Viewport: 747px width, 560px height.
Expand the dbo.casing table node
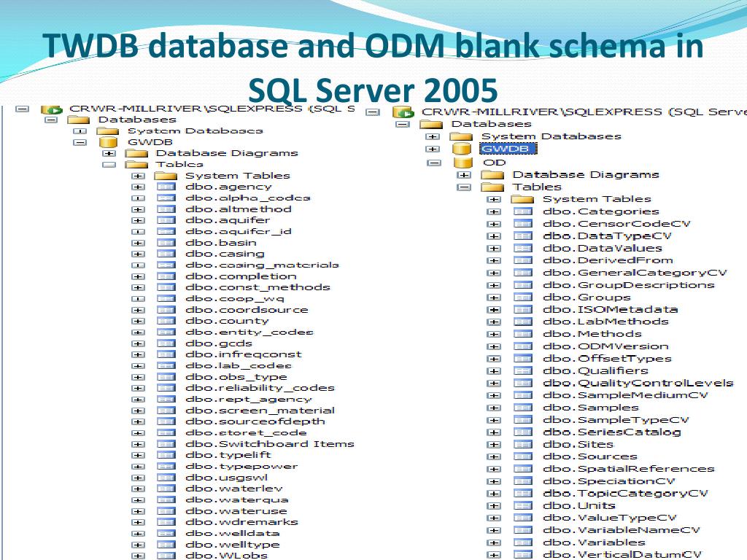pos(138,254)
